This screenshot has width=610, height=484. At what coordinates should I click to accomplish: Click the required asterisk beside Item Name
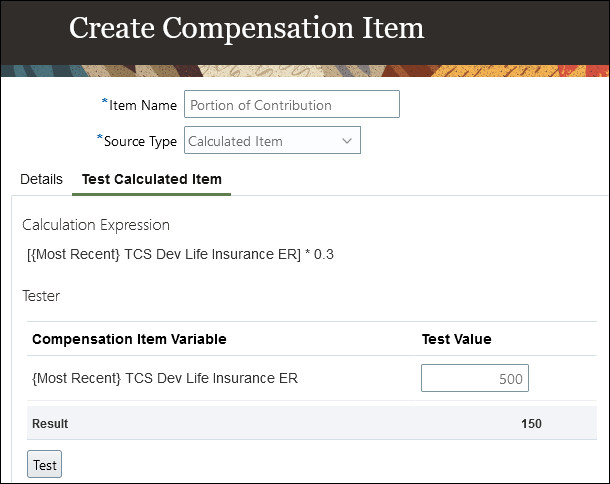tap(104, 101)
